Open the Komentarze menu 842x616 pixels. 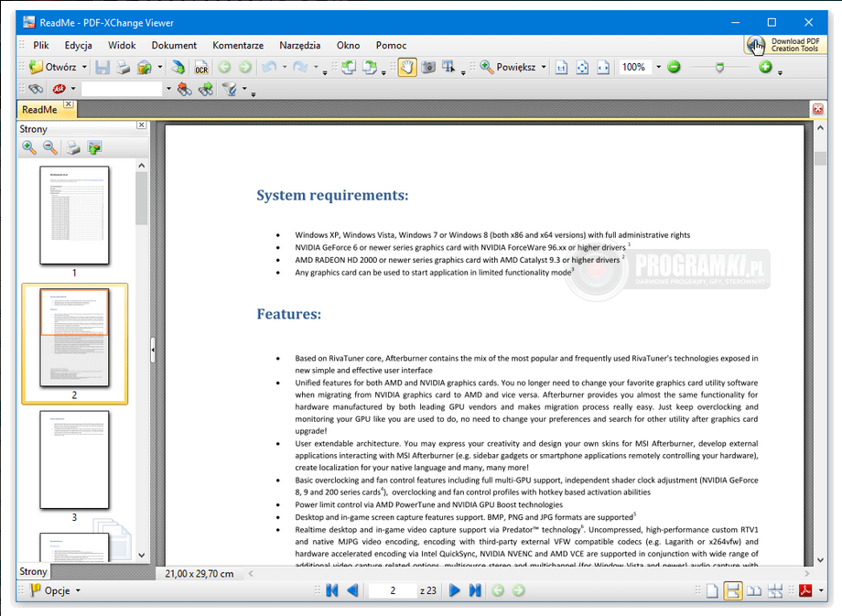click(238, 46)
